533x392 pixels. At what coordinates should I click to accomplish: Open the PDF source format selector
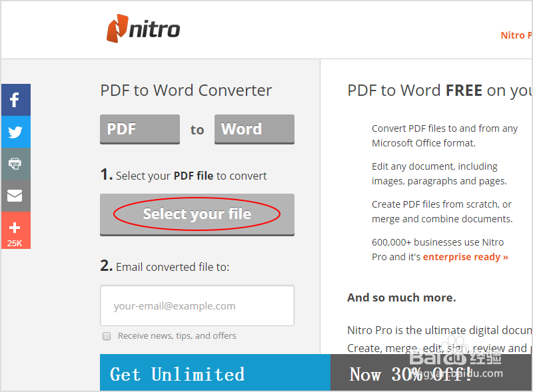point(140,129)
